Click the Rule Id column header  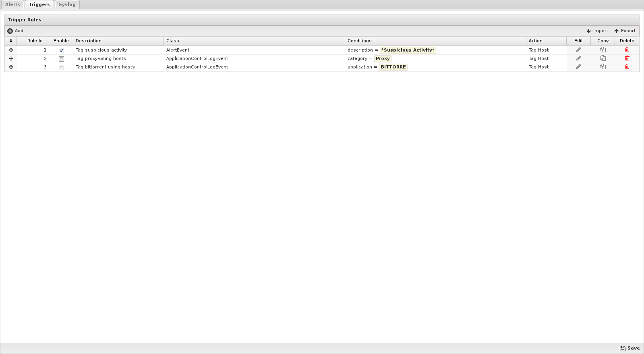click(33, 41)
